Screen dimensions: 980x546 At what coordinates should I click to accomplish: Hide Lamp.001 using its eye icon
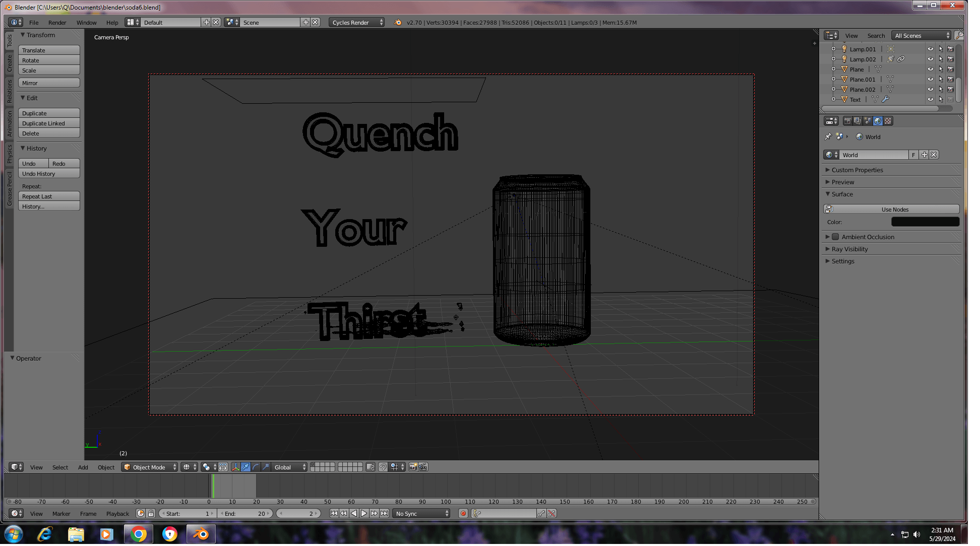pos(931,49)
